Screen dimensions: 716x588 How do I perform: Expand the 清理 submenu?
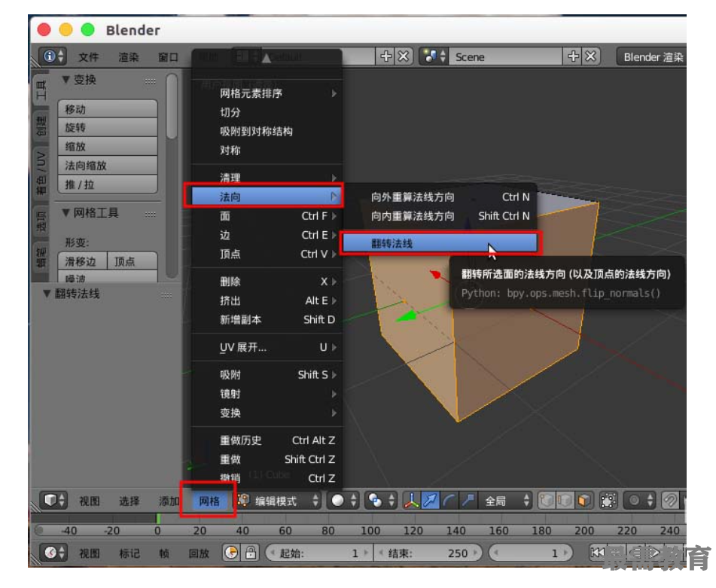[267, 177]
